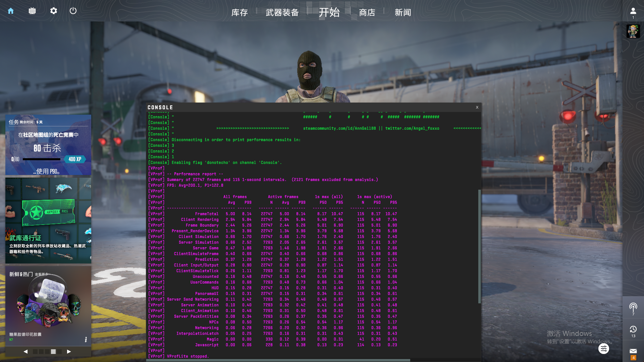This screenshot has height=362, width=644.
Task: Click the Javascript row label
Action: click(x=207, y=345)
